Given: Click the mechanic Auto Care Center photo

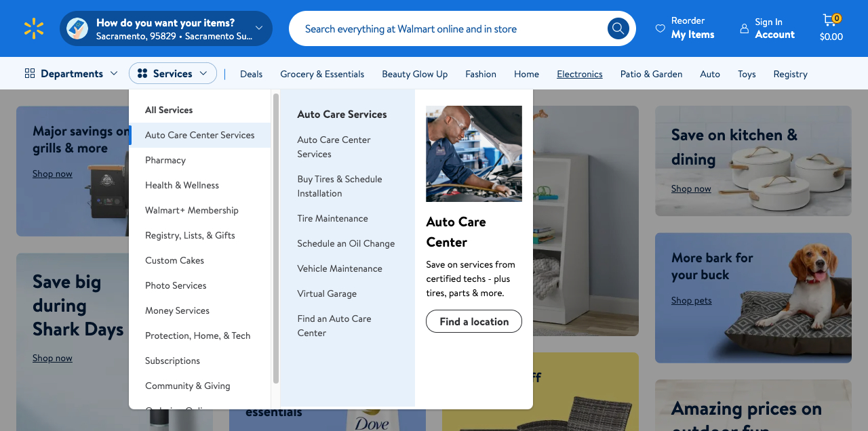Looking at the screenshot, I should [474, 154].
